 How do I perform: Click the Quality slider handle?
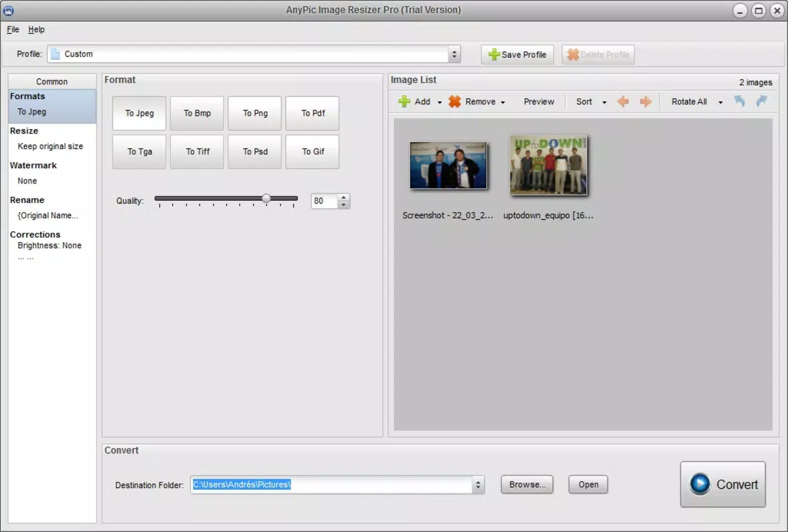pos(266,198)
